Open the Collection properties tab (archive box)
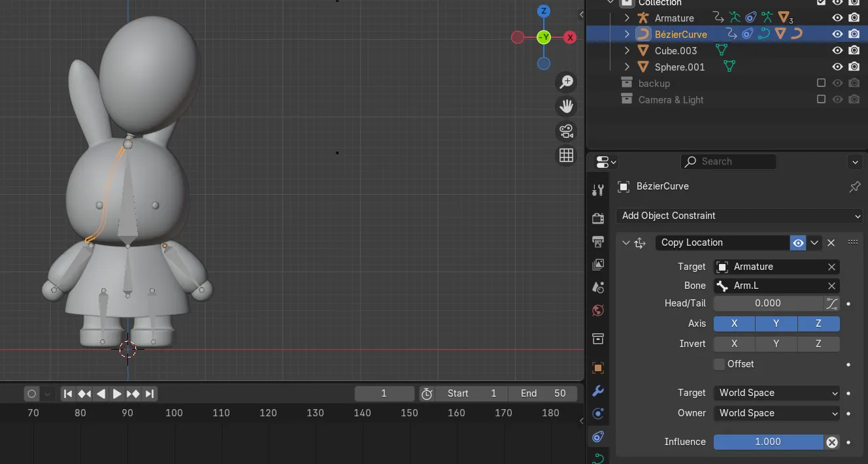Image resolution: width=868 pixels, height=464 pixels. click(597, 339)
